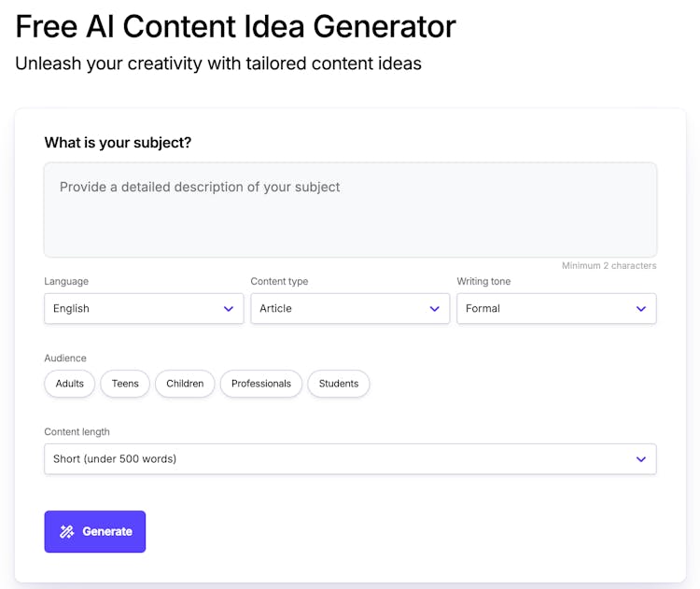Click the magic wand icon on Generate
The width and height of the screenshot is (700, 589).
tap(67, 532)
